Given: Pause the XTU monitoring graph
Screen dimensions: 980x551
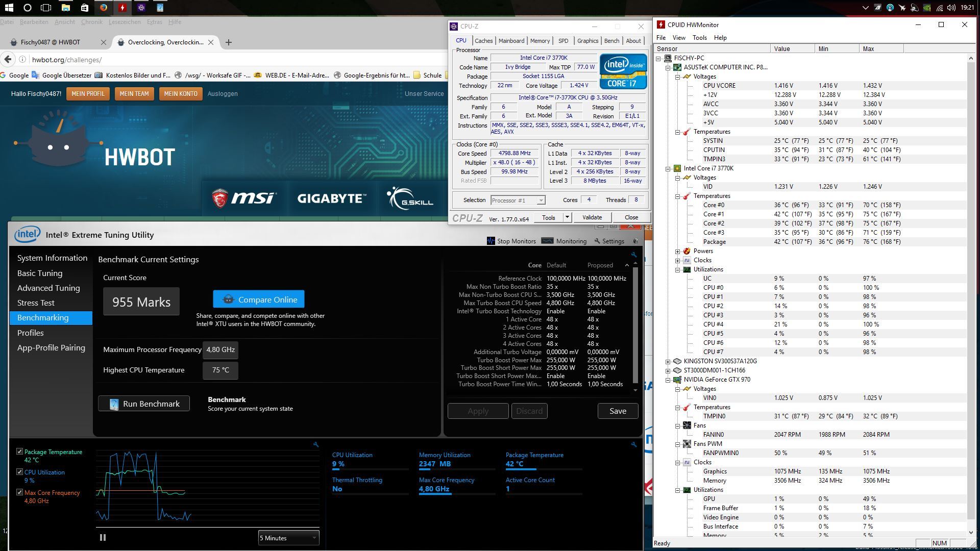Looking at the screenshot, I should point(103,537).
